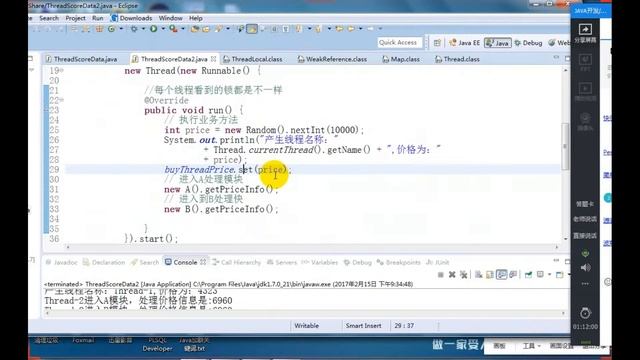Click the Open Task folder icon beside Open Type
This screenshot has height=360, width=640.
[x=206, y=29]
